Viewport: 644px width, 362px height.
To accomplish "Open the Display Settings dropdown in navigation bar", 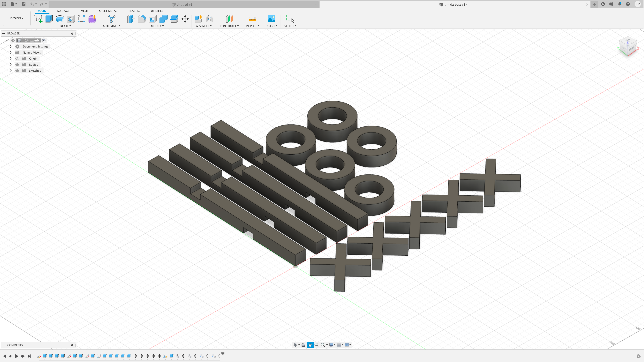I will tap(332, 345).
